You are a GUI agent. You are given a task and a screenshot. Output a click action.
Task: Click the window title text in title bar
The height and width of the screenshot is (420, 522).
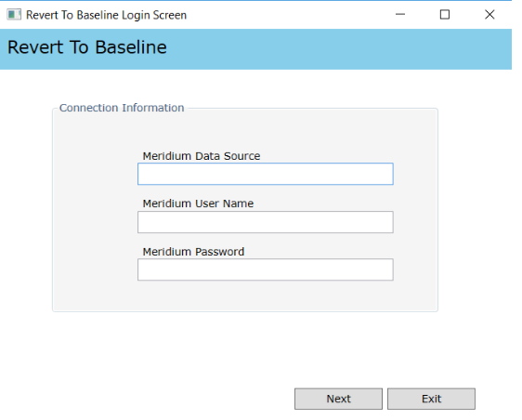click(x=106, y=15)
